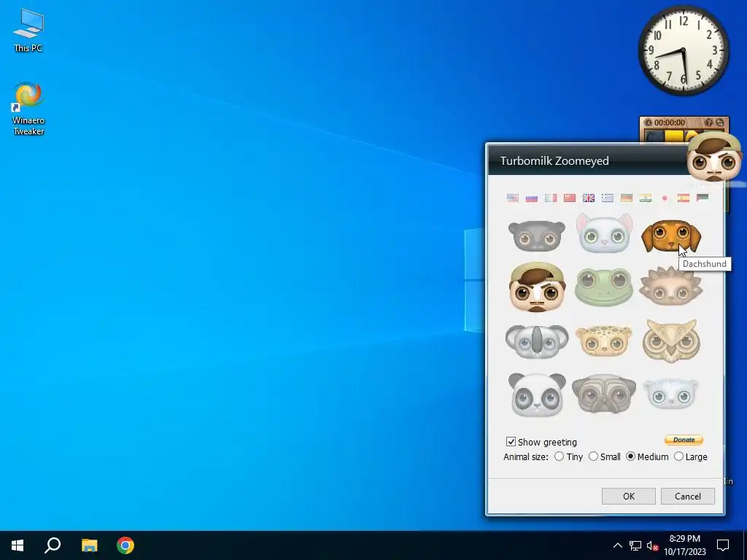Viewport: 747px width, 560px height.
Task: Select the hedgehog face
Action: point(671,286)
